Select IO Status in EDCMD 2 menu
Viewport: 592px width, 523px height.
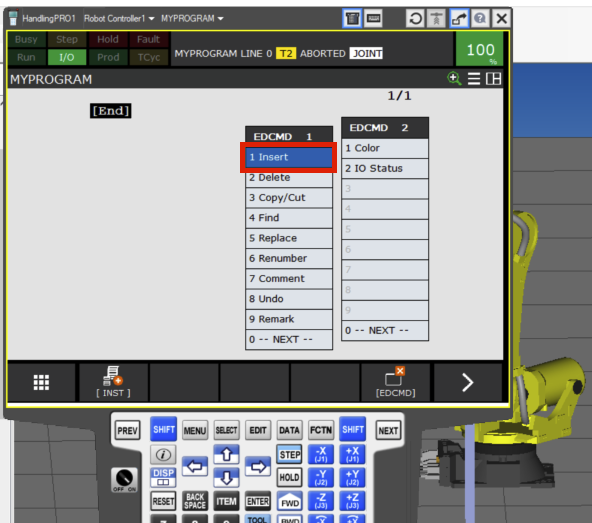coord(385,168)
